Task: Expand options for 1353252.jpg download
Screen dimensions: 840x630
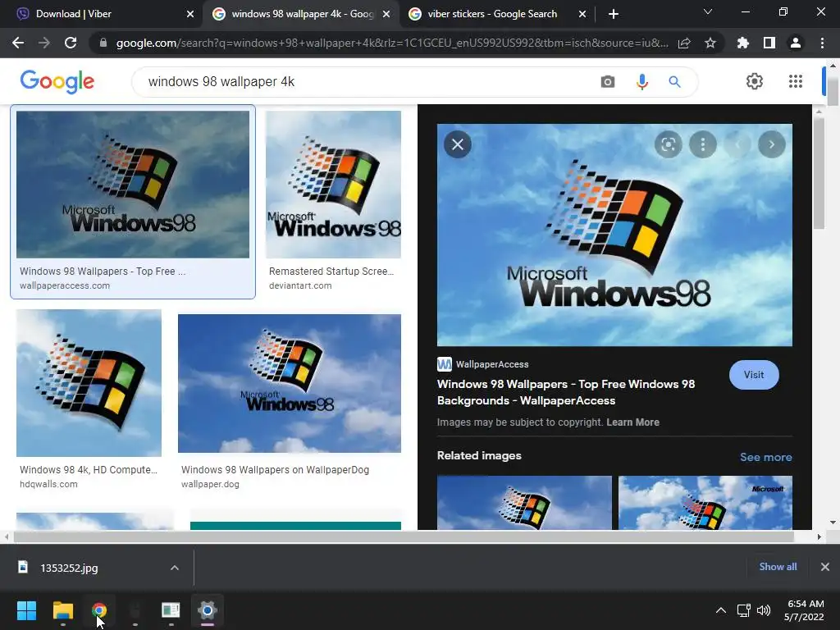Action: click(x=175, y=568)
